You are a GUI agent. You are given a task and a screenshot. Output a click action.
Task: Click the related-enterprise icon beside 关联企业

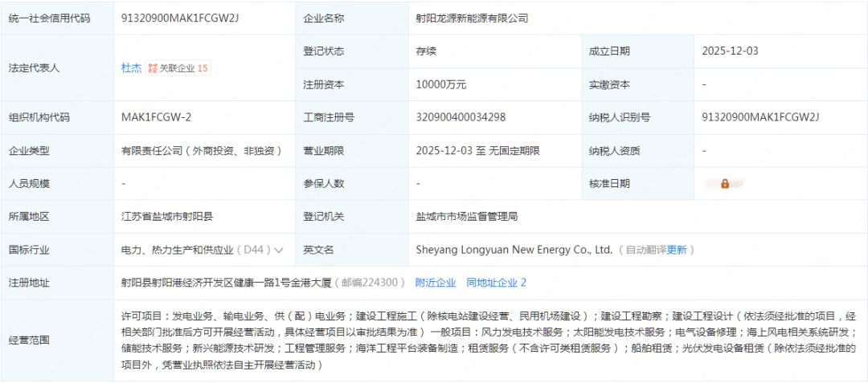(x=153, y=68)
